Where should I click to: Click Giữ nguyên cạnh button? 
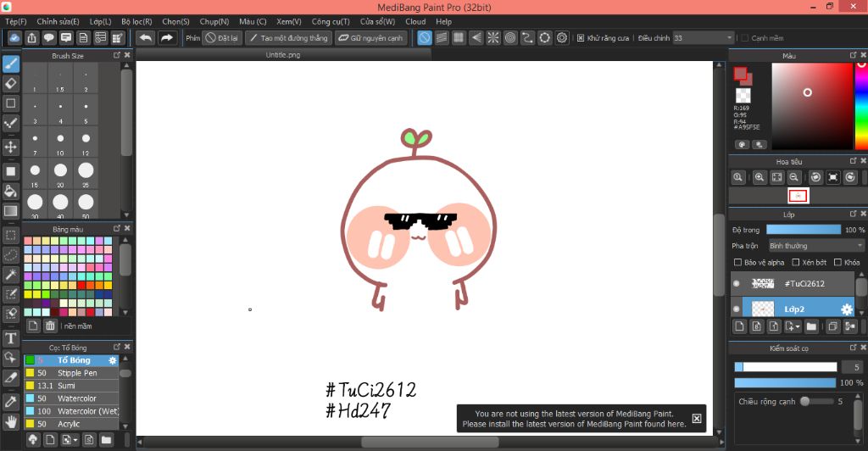[371, 37]
